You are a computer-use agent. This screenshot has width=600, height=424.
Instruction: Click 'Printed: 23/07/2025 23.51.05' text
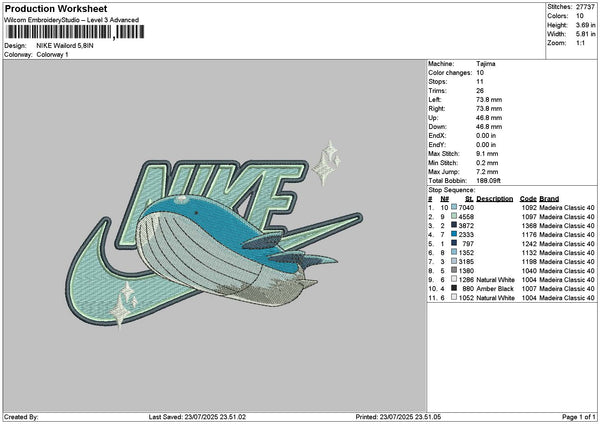(398, 417)
